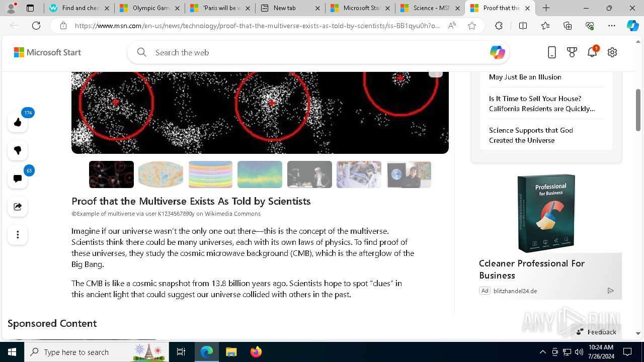Switch to the 'New tab' tab

tap(290, 8)
